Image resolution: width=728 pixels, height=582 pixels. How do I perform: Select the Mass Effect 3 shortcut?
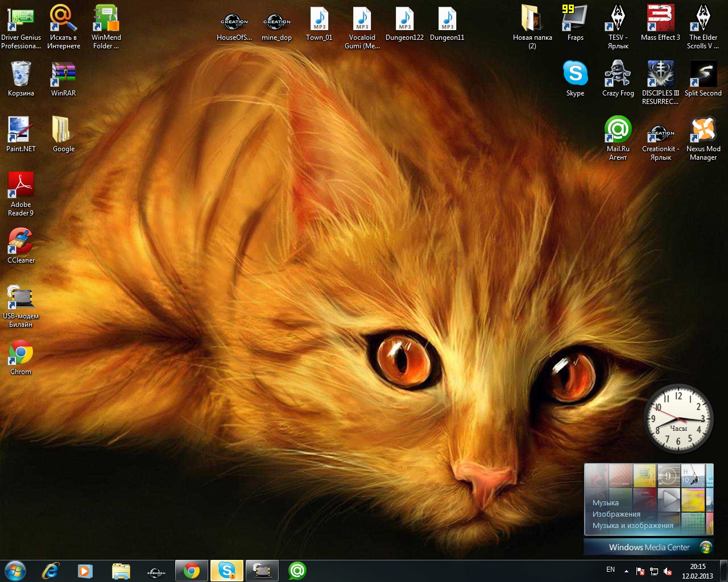point(660,20)
